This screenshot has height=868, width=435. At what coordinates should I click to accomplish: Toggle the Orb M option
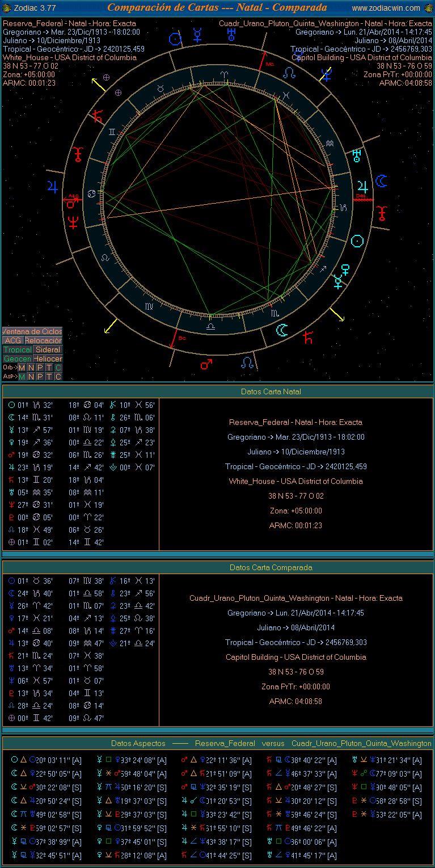point(22,368)
